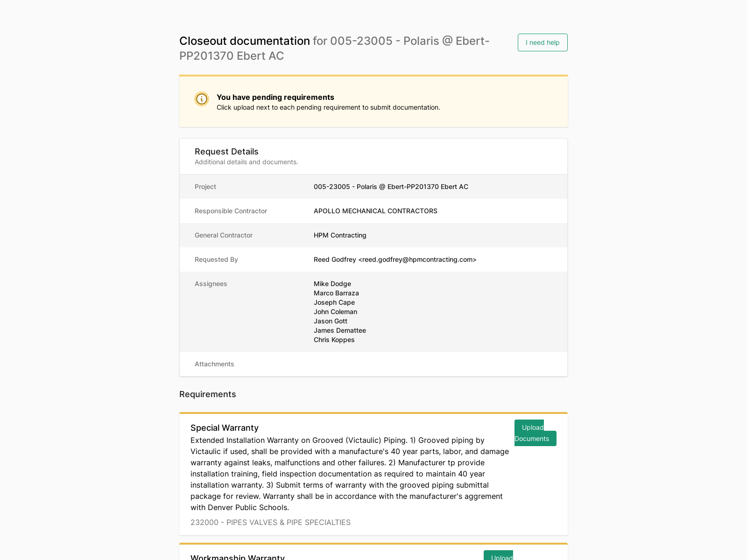
Task: Select 'APOLLO MECHANICAL CONTRACTORS' contractor name
Action: [x=375, y=211]
